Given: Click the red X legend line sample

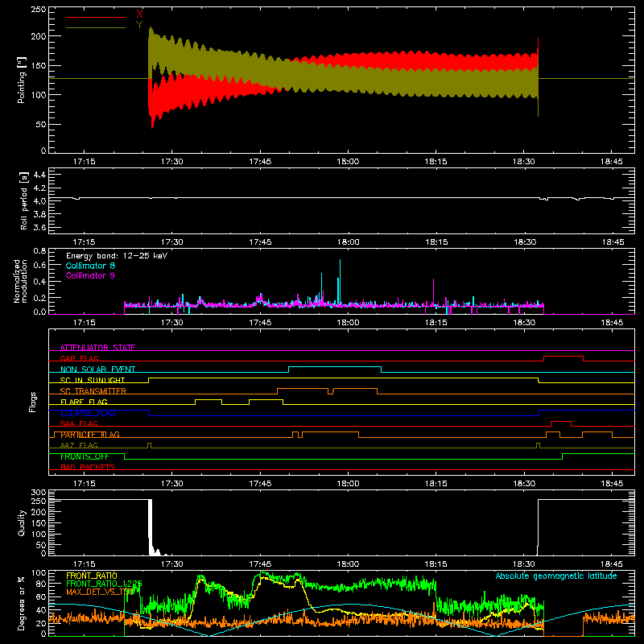Looking at the screenshot, I should [x=96, y=17].
